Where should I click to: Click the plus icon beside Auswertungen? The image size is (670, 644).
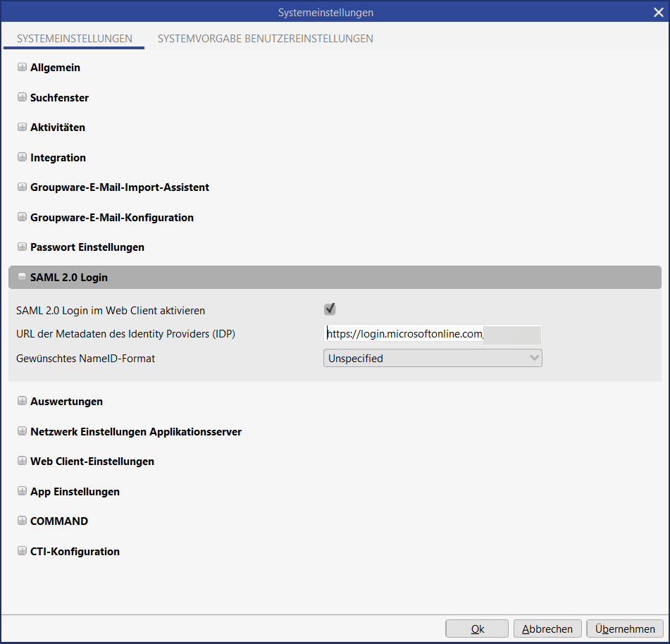coord(22,402)
